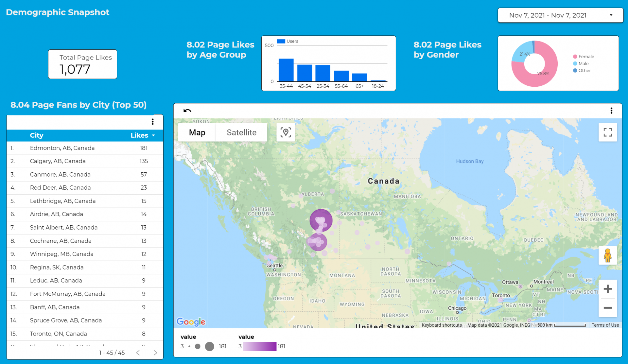Viewport: 628px width, 364px height.
Task: Open the city table three-dot menu
Action: pos(152,122)
